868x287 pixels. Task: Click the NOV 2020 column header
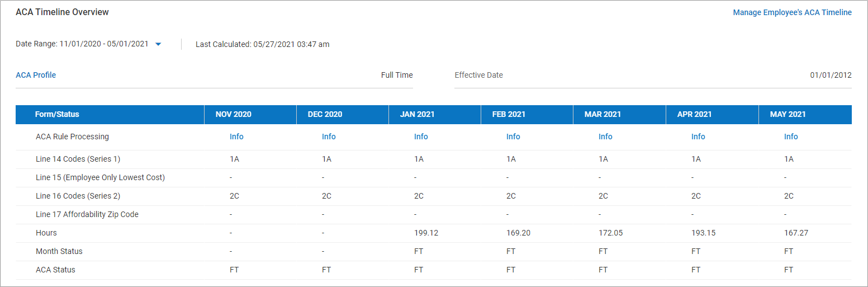250,114
